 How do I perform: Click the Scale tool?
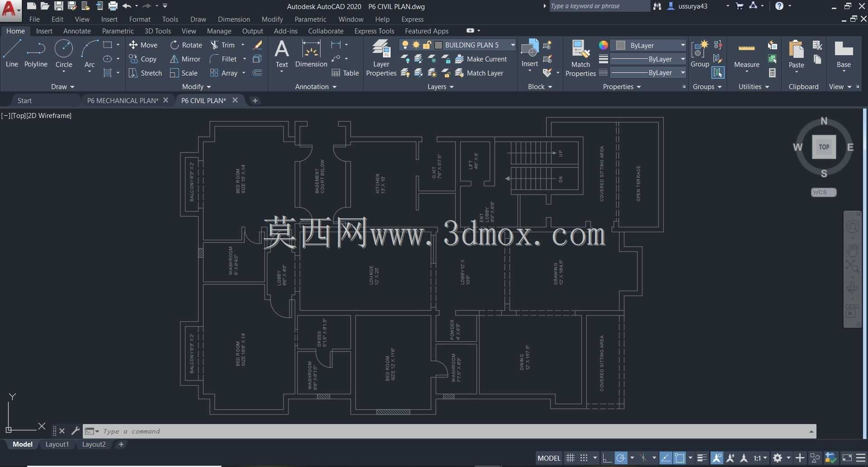click(x=184, y=73)
